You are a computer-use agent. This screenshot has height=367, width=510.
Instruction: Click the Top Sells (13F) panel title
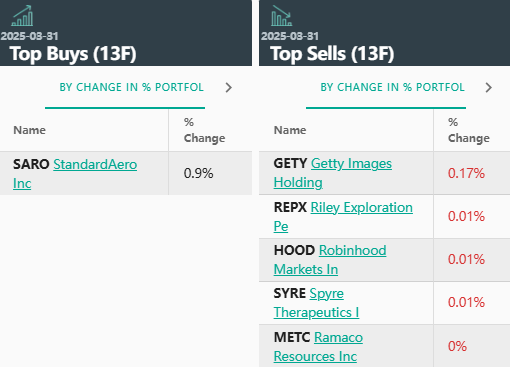click(x=332, y=54)
